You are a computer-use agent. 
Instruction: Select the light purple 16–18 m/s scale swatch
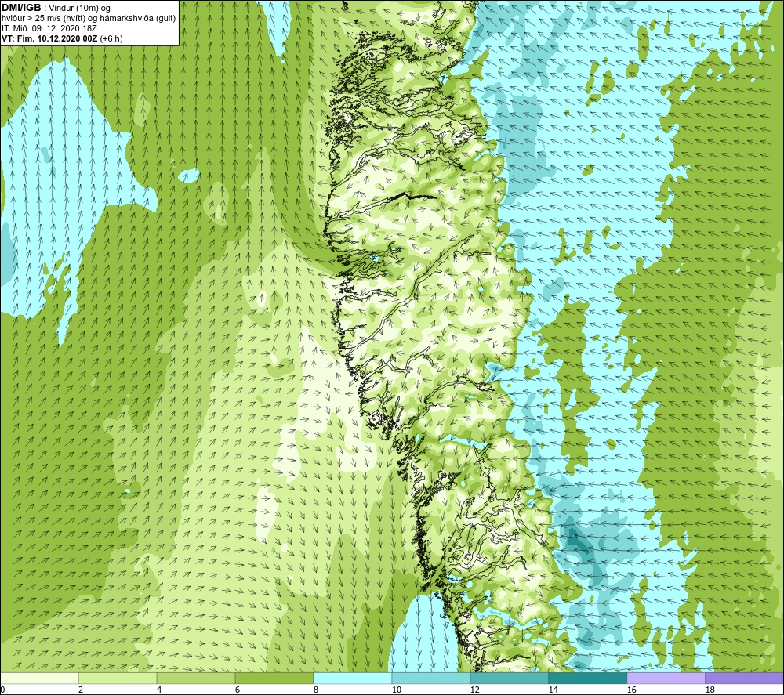click(x=666, y=679)
